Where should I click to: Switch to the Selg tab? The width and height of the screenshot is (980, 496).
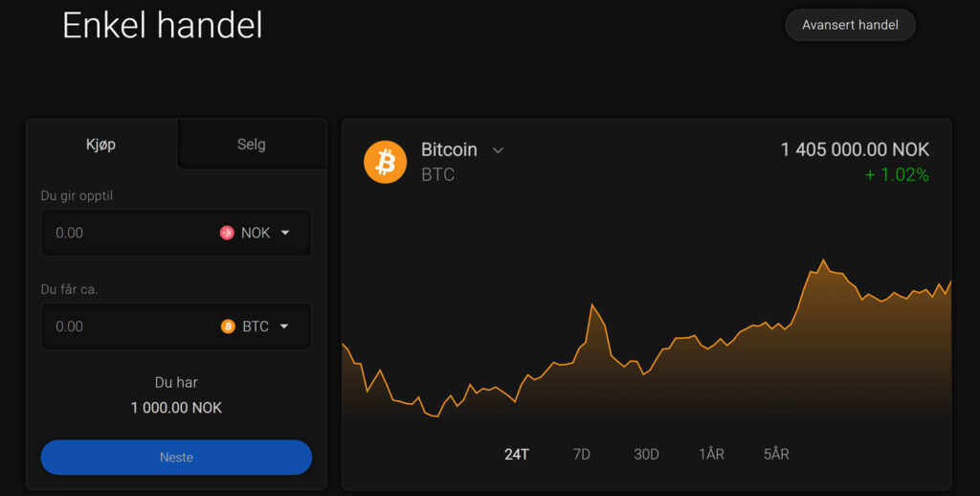(252, 145)
